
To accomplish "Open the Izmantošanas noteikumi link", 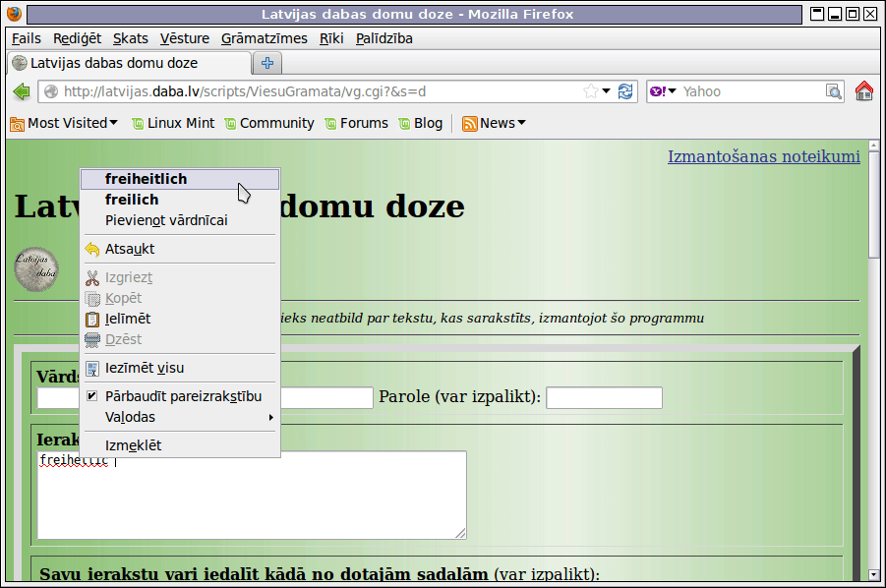I will pos(764,156).
